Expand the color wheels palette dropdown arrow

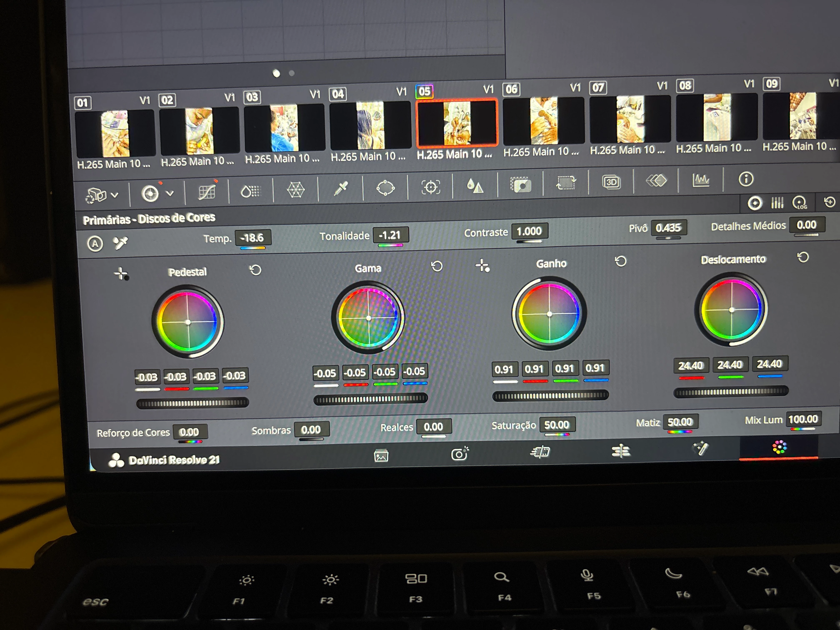click(170, 193)
